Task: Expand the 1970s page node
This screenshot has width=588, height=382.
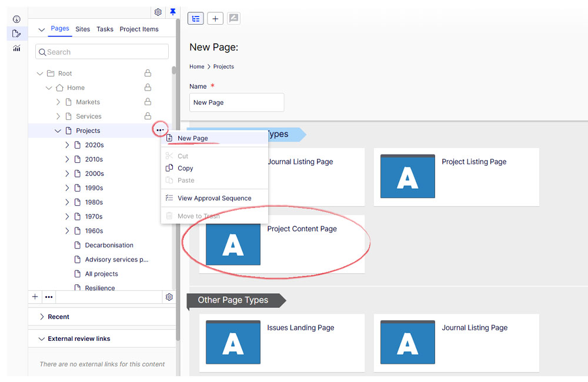Action: pos(67,216)
